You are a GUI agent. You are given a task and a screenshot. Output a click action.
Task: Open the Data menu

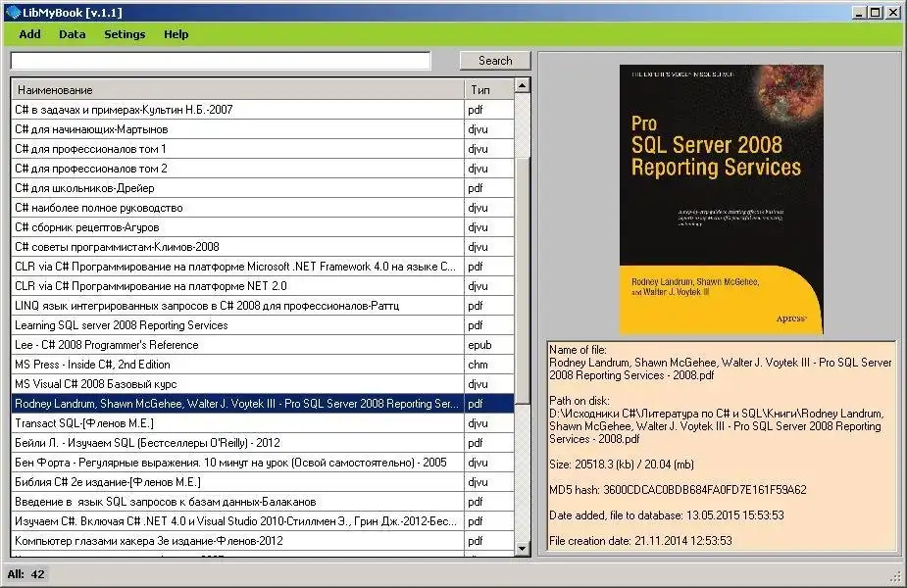(x=73, y=34)
